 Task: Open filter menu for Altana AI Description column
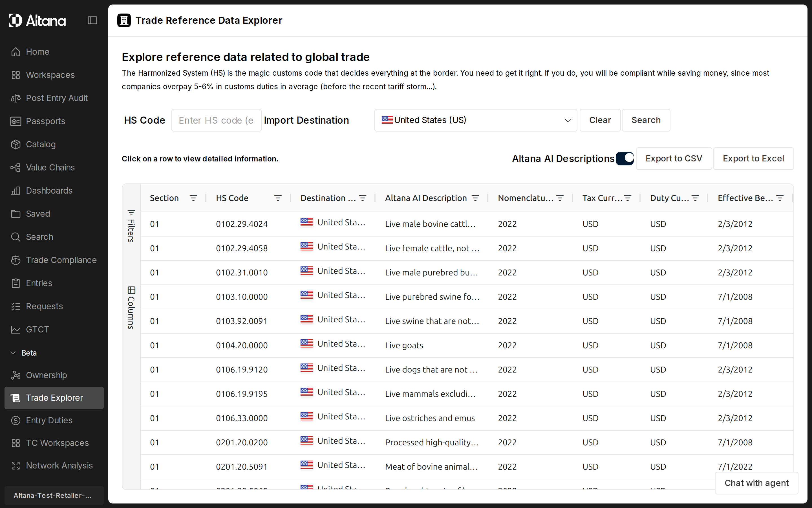coord(475,198)
